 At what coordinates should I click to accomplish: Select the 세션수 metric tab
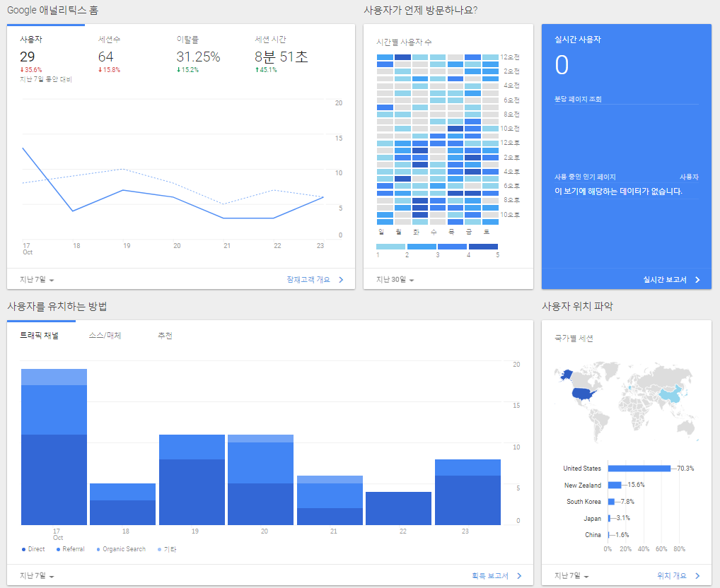click(110, 40)
